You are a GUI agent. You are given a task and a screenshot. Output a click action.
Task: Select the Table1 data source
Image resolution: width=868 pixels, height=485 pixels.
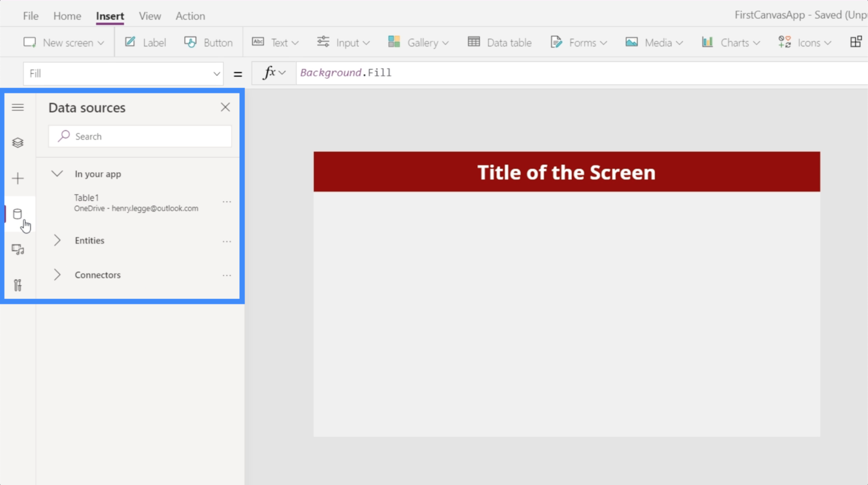136,203
